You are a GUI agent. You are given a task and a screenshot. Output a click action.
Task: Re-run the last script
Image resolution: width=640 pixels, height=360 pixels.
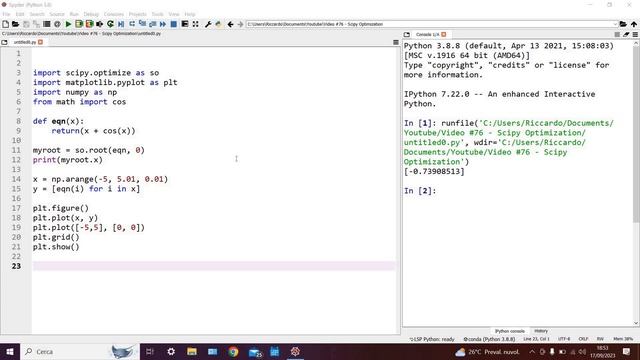click(x=110, y=24)
